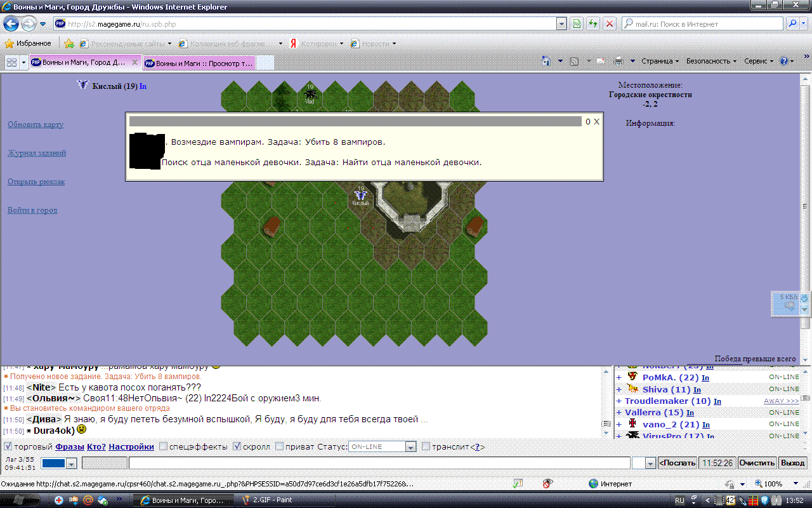Click the Обновить карту link
Image resolution: width=812 pixels, height=508 pixels.
[x=36, y=124]
